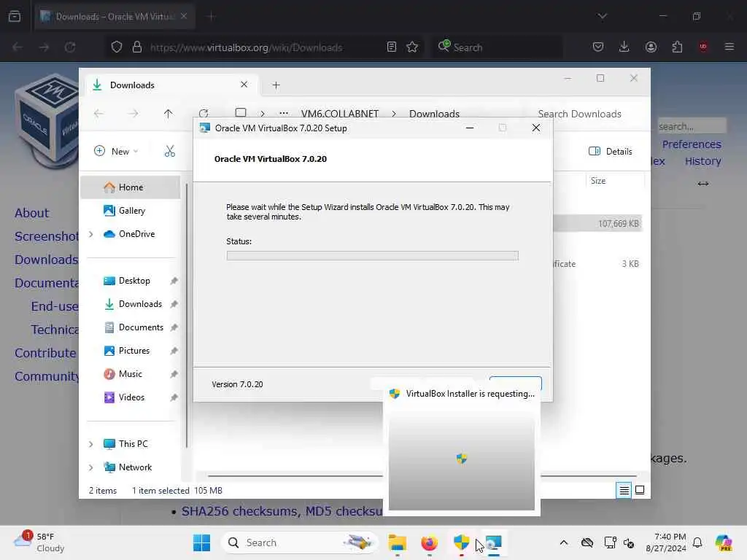Screen dimensions: 747x560
Task: Open new Firefox tab with plus
Action: [212, 17]
